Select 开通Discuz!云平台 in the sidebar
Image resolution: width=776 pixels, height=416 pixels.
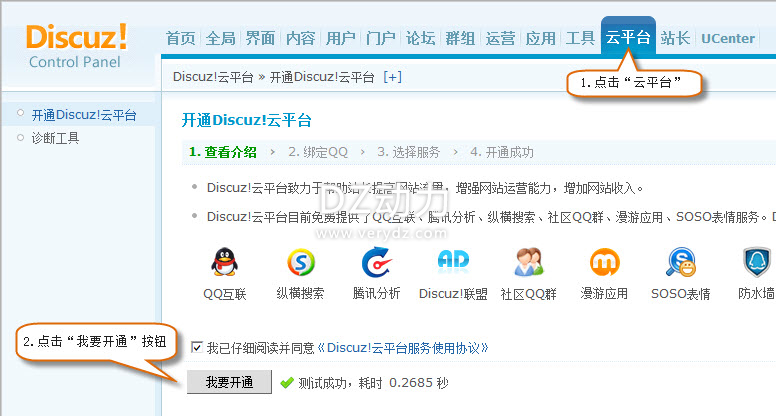point(84,115)
